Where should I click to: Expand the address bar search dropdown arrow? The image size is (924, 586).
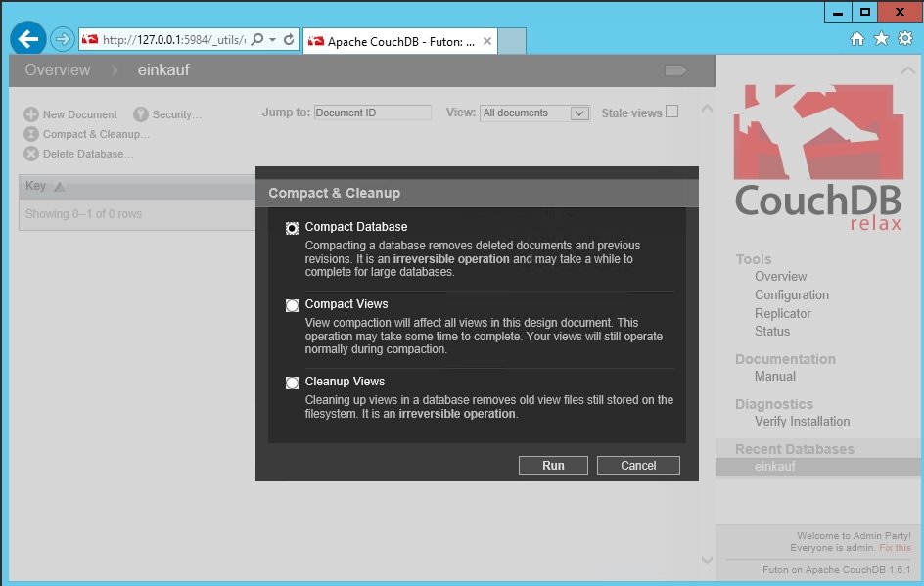pos(272,40)
